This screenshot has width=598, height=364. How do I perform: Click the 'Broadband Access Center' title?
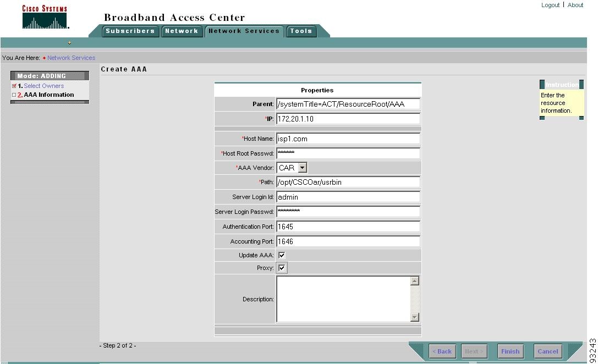174,18
